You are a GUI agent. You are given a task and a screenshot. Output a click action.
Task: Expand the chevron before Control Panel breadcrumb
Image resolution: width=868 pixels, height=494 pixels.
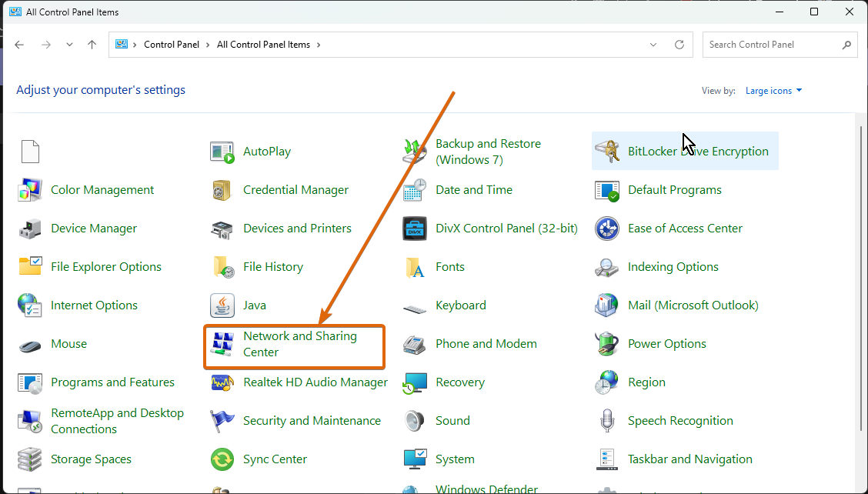[x=135, y=45]
